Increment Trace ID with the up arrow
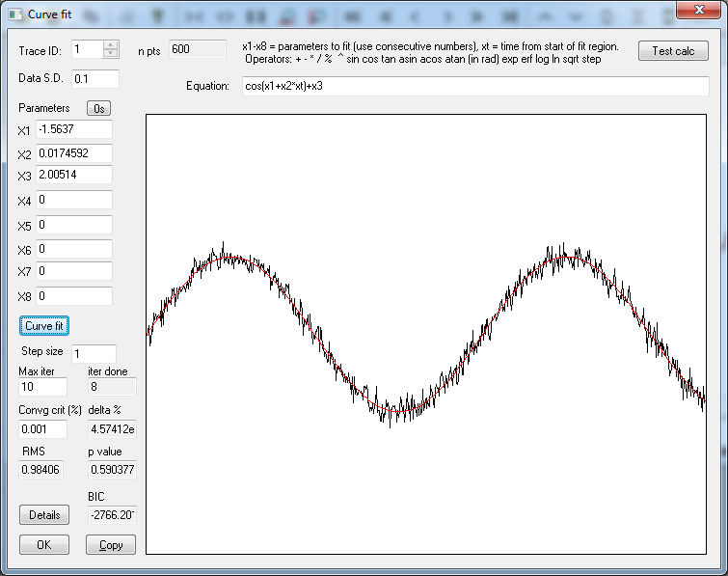728x576 pixels. point(111,44)
